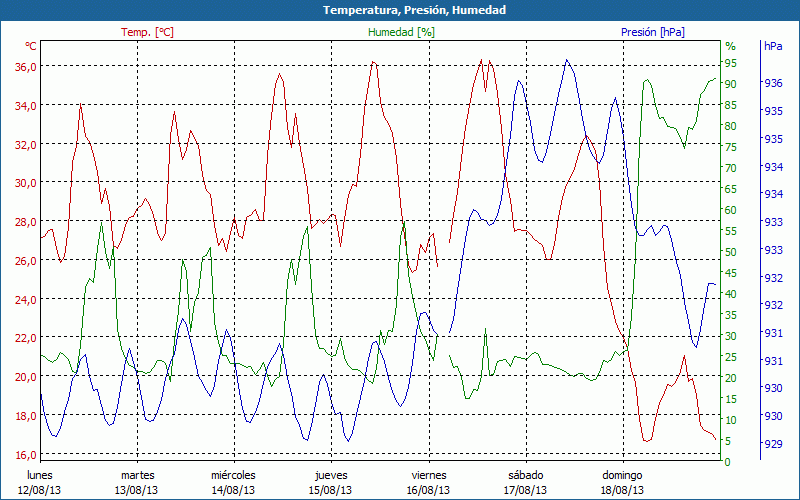Viewport: 800px width, 500px height.
Task: Click the 0 tick on humidity axis
Action: (727, 462)
